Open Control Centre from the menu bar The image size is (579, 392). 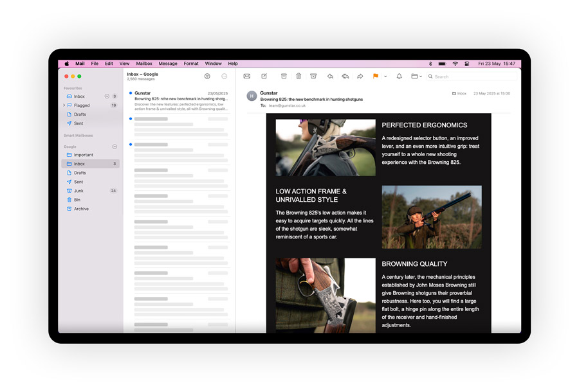click(x=467, y=64)
